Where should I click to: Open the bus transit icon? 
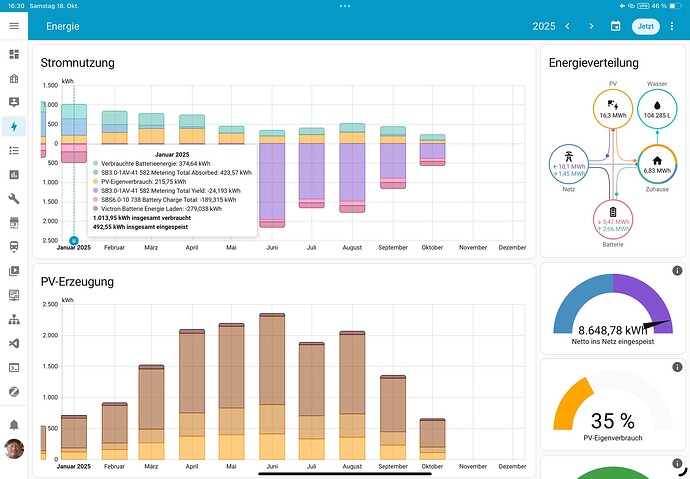[14, 247]
